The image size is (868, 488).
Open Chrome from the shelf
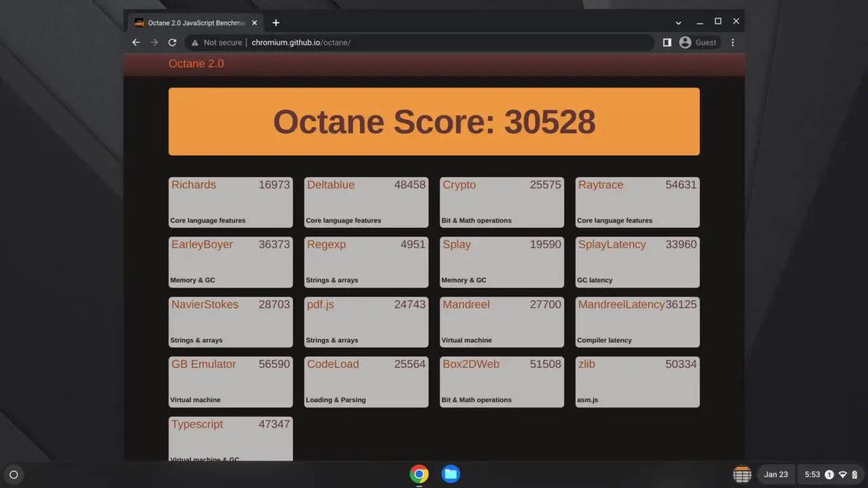[x=419, y=474]
